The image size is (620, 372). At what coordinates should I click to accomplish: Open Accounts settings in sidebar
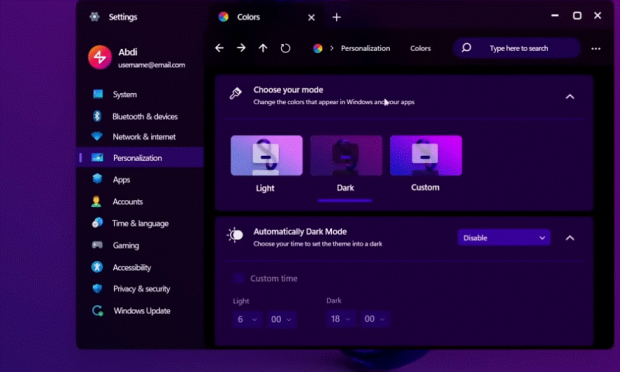[141, 202]
